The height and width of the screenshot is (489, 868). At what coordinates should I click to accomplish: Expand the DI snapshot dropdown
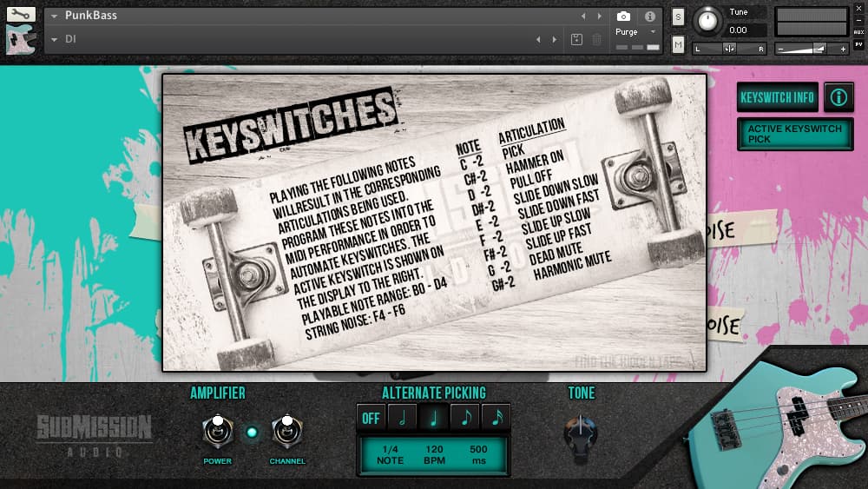[54, 39]
